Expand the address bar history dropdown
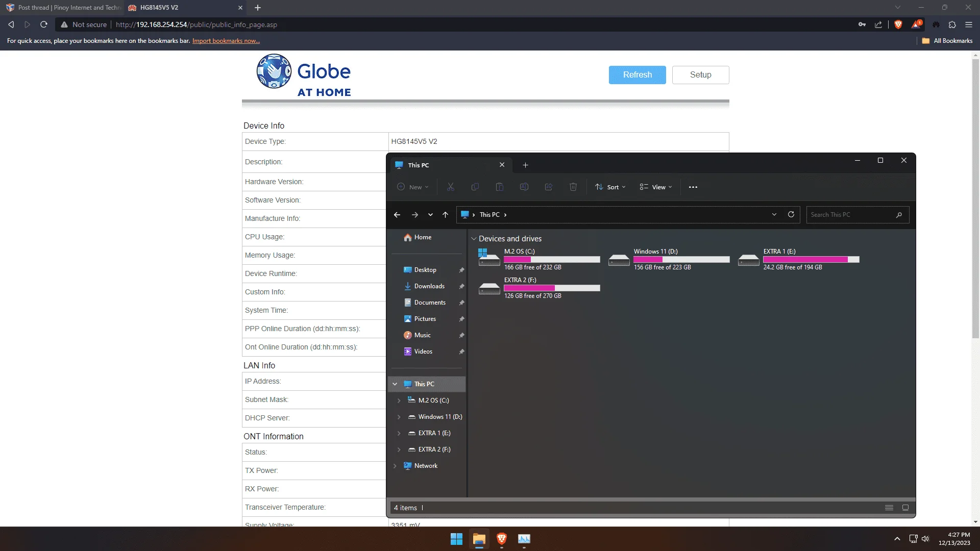Image resolution: width=980 pixels, height=551 pixels. [x=774, y=215]
